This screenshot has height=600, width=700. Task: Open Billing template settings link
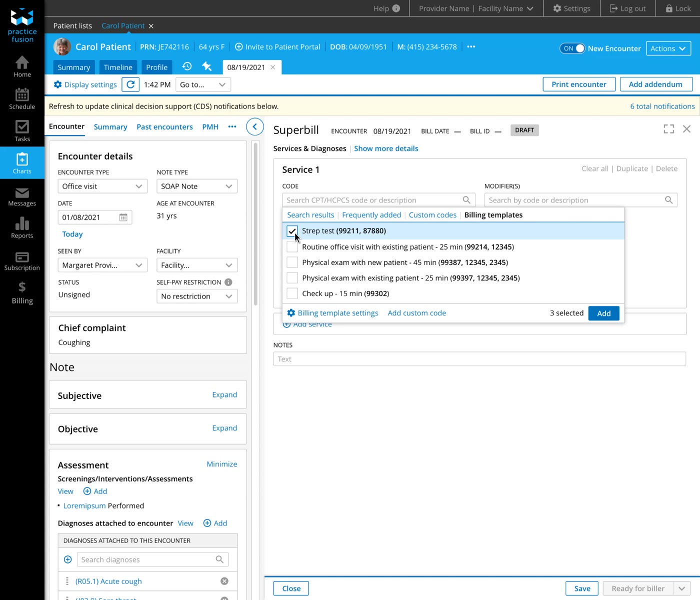click(x=333, y=313)
